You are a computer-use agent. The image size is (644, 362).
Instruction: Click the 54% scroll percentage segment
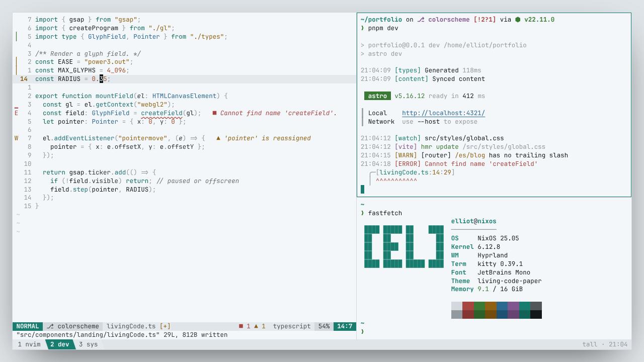[324, 326]
